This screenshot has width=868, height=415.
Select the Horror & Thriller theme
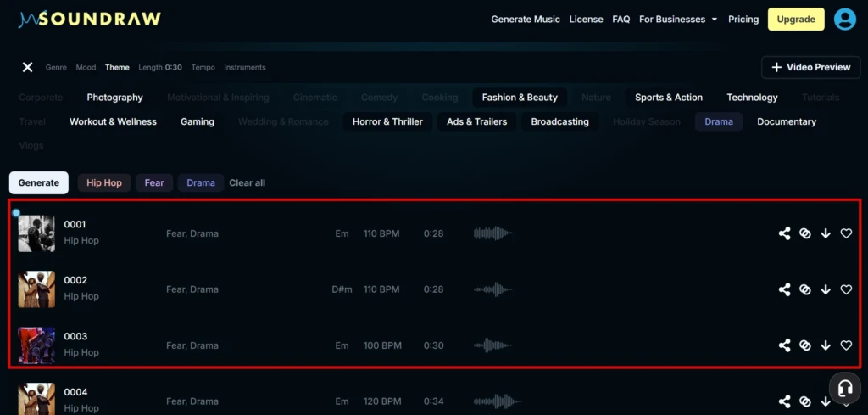coord(387,121)
